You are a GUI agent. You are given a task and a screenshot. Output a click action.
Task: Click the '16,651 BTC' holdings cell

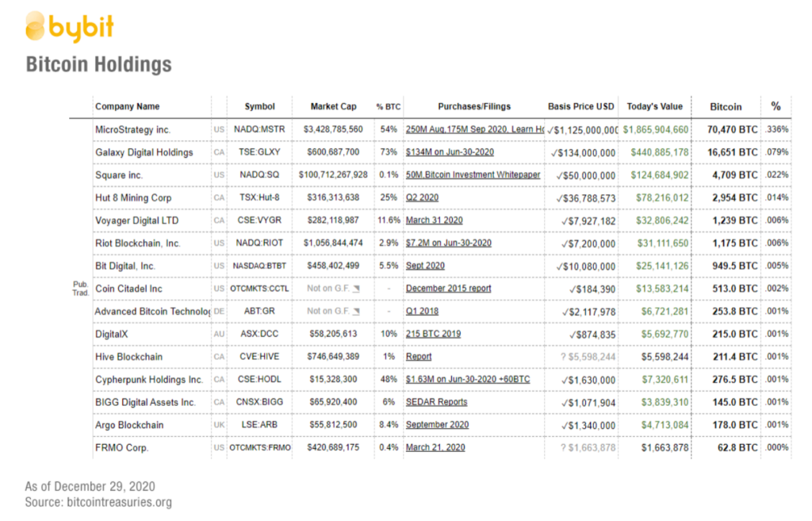(732, 153)
